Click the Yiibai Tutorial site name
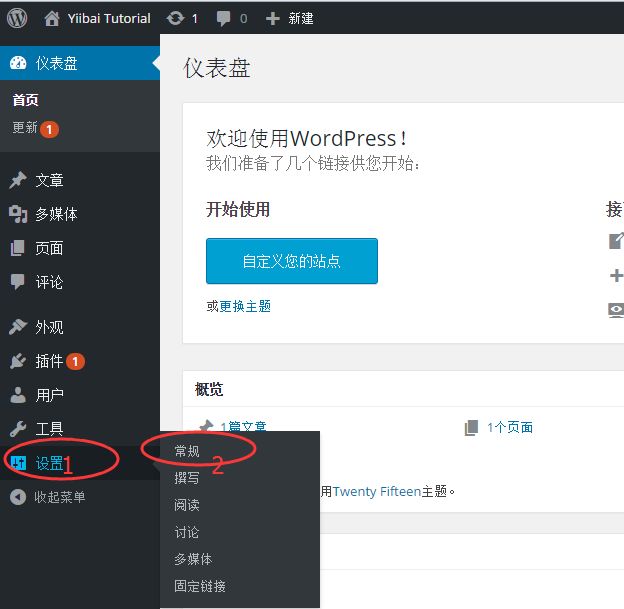Viewport: 624px width, 609px height. tap(109, 18)
